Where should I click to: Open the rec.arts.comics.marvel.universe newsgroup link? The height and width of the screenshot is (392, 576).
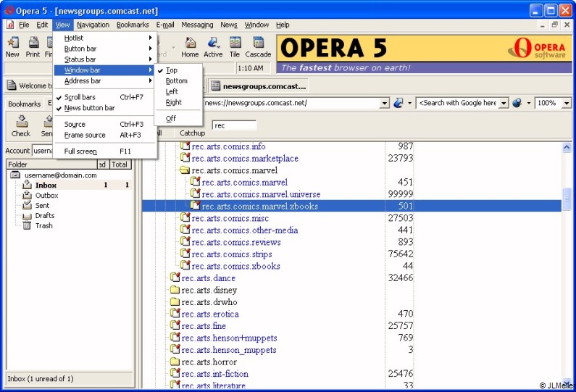(261, 194)
